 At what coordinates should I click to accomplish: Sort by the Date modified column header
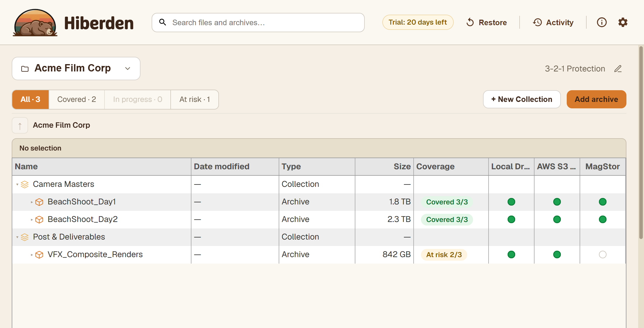(x=235, y=167)
